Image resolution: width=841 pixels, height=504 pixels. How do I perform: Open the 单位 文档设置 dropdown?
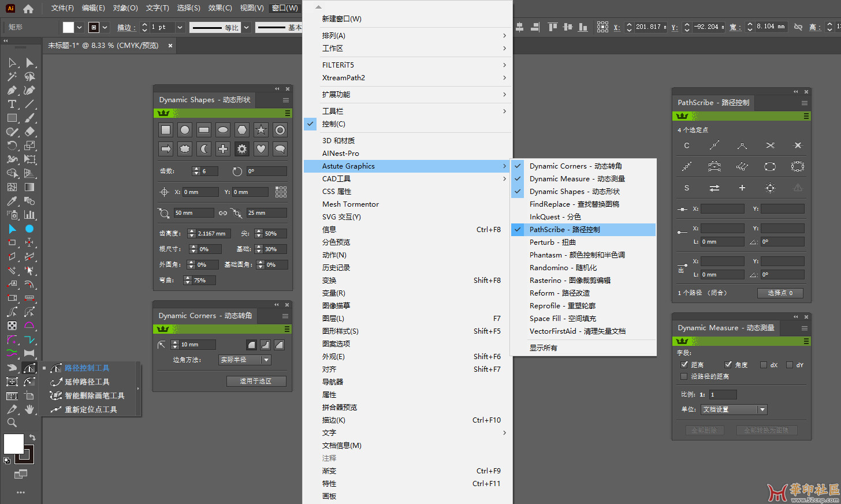[x=734, y=409]
